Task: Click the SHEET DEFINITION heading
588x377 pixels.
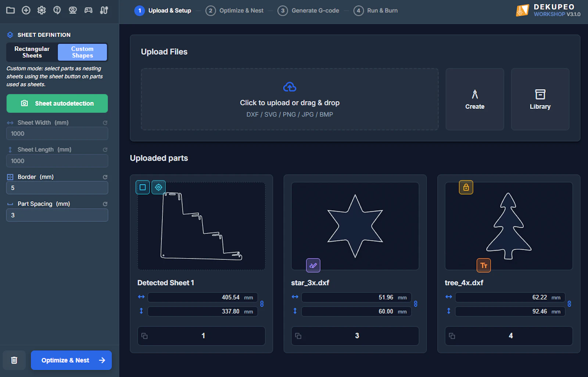Action: point(44,35)
